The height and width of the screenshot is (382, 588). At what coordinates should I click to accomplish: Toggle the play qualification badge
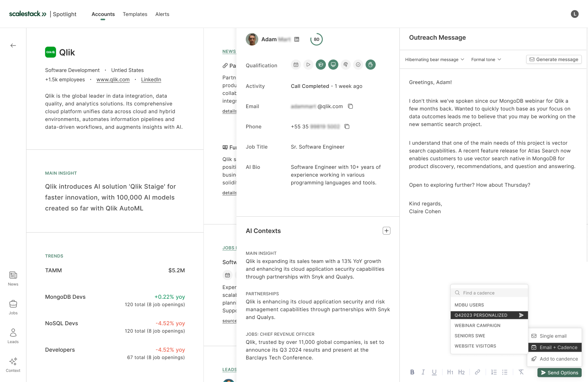point(308,65)
